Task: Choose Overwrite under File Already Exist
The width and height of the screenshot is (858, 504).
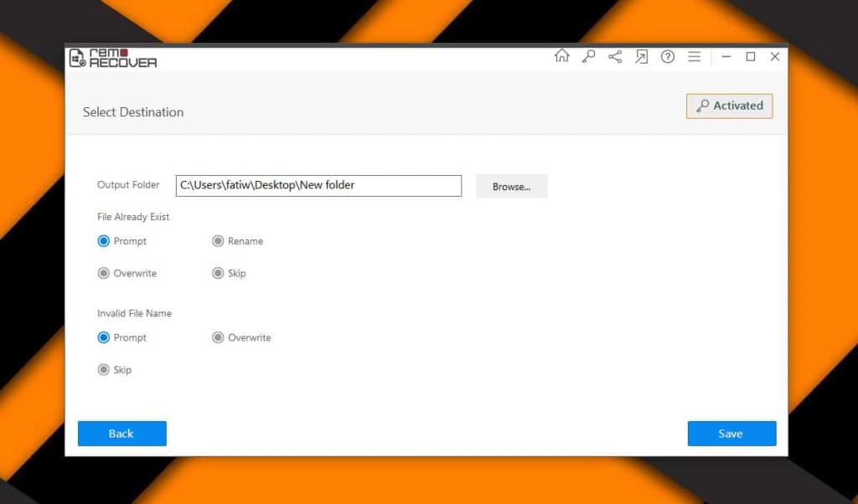Action: click(104, 273)
